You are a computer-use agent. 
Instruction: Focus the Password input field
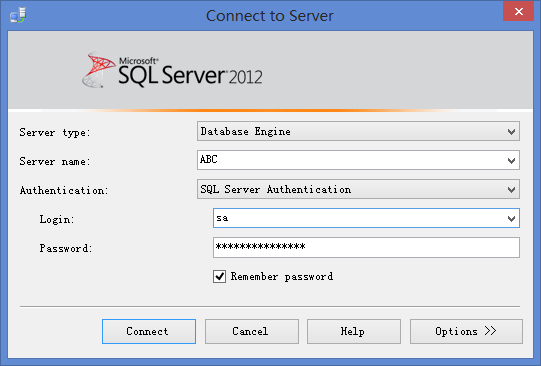(x=366, y=247)
